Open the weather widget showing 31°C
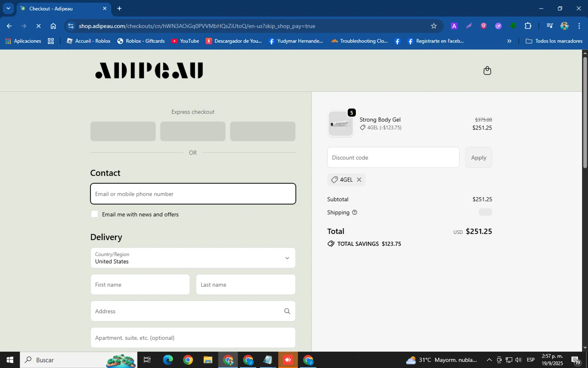Viewport: 588px width, 368px height. [x=441, y=360]
